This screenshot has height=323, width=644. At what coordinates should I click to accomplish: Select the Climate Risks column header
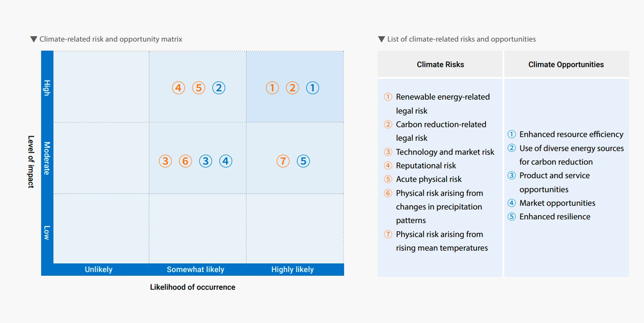pyautogui.click(x=440, y=64)
